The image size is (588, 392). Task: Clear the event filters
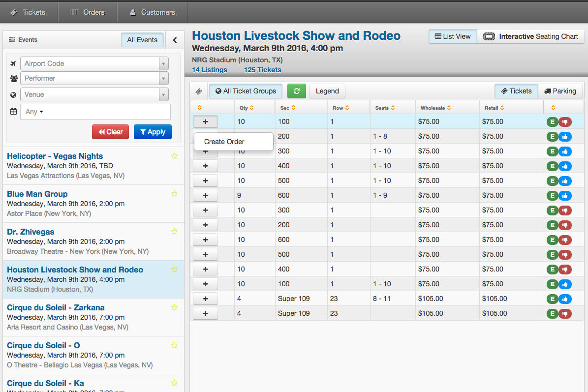pos(110,132)
